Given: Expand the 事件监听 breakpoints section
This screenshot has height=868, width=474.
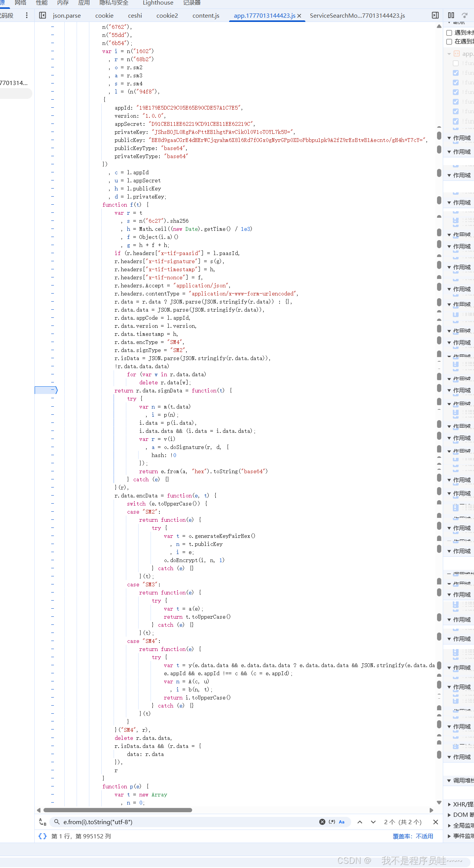Looking at the screenshot, I should click(x=449, y=836).
